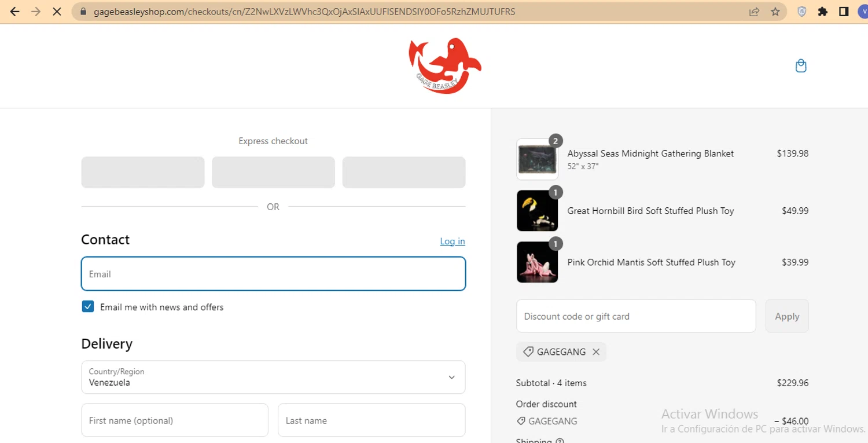Click the Pink Orchid Mantis plush thumbnail

[x=537, y=262]
